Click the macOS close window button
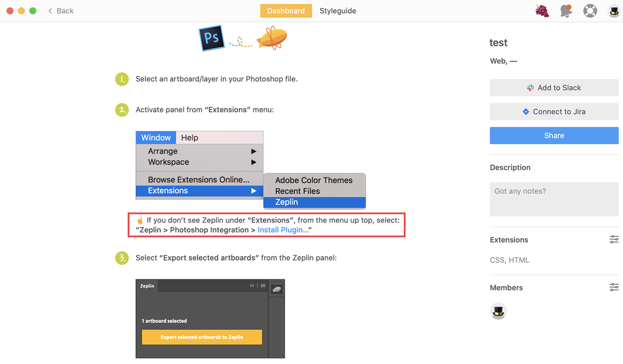The width and height of the screenshot is (623, 364). tap(10, 10)
